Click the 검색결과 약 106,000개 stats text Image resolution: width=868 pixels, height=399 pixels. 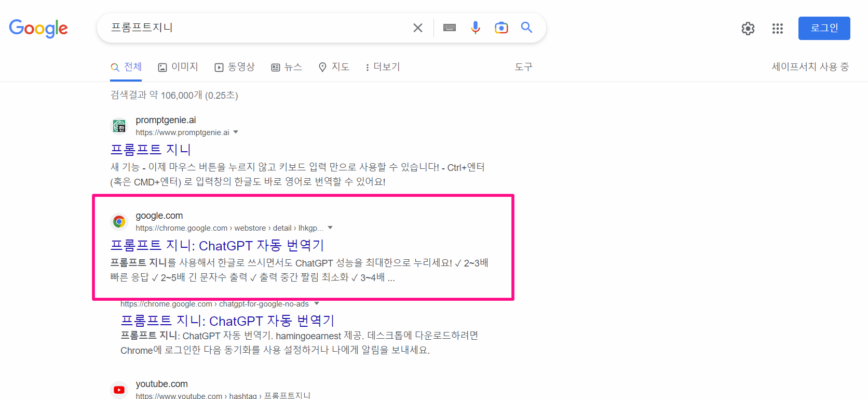[174, 95]
